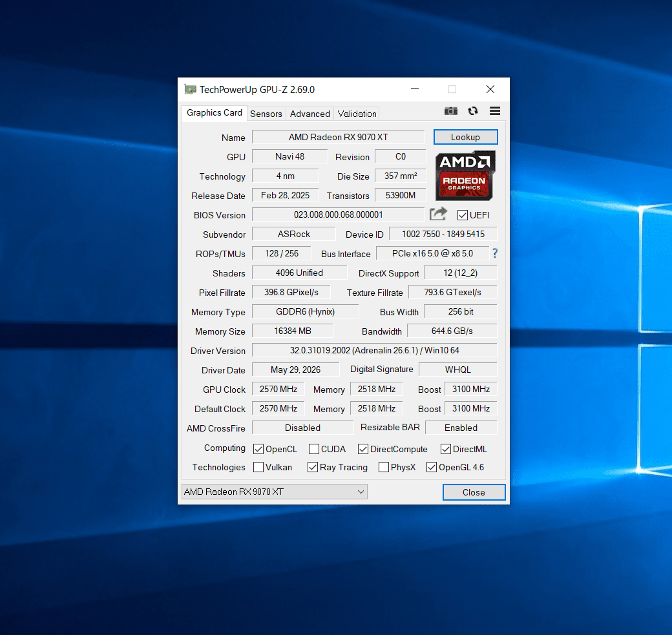Click Pixel Fillrate '396.8 GPixel/s'
The image size is (672, 635).
291,292
